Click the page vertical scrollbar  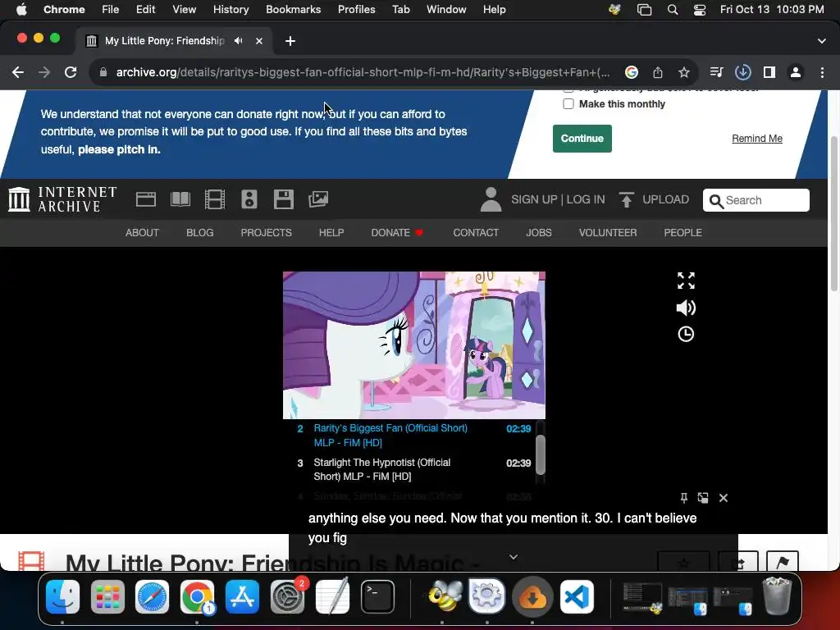[833, 214]
